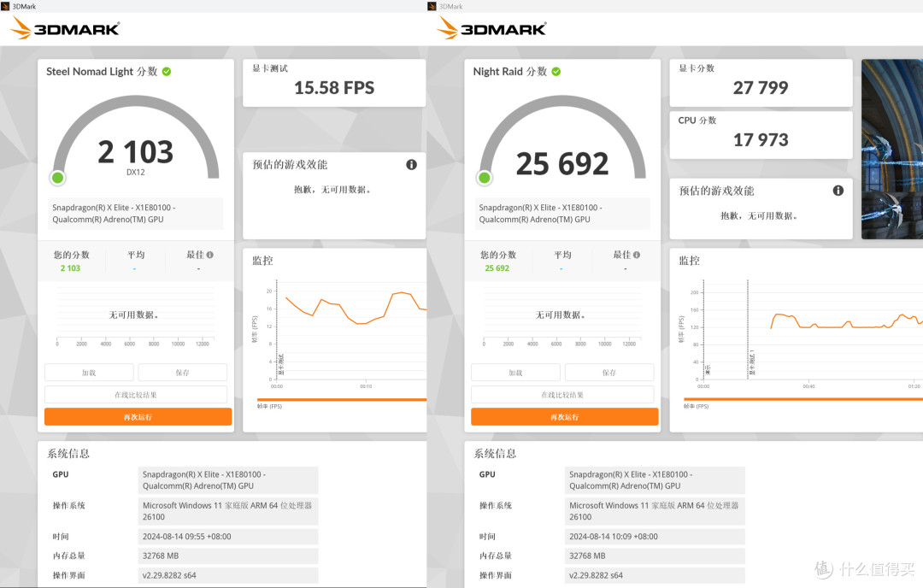Click the orange timeline bar under the Night Raid monitoring chart
This screenshot has height=588, width=923.
pyautogui.click(x=803, y=400)
